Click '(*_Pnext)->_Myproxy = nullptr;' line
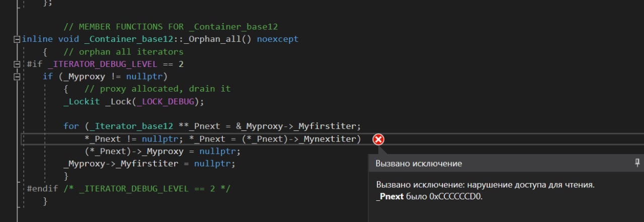The height and width of the screenshot is (222, 644). point(163,152)
